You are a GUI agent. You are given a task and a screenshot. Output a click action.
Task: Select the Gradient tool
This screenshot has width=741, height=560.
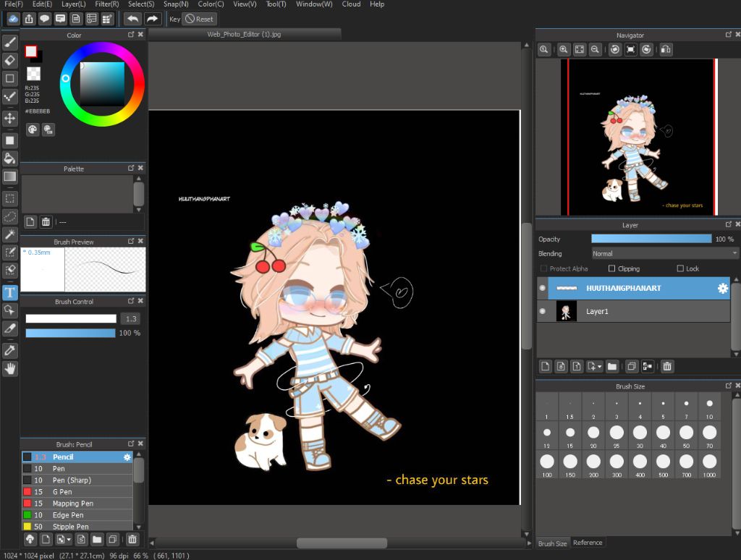[10, 177]
